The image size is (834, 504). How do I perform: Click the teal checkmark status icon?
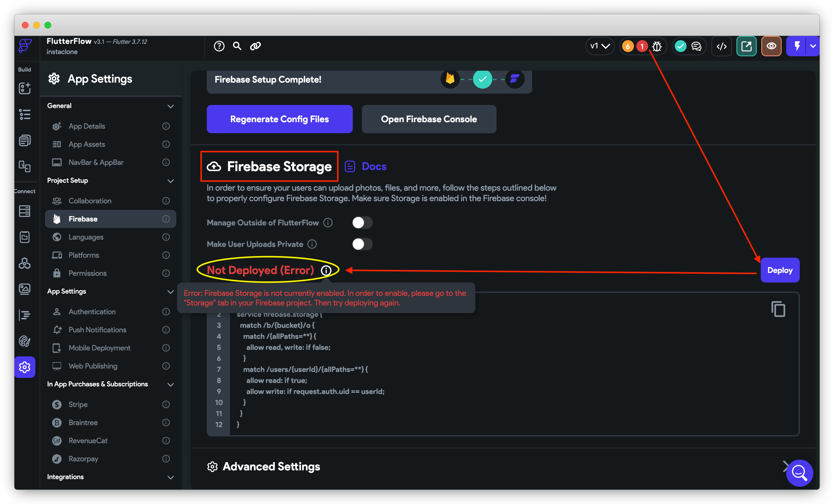(x=680, y=46)
